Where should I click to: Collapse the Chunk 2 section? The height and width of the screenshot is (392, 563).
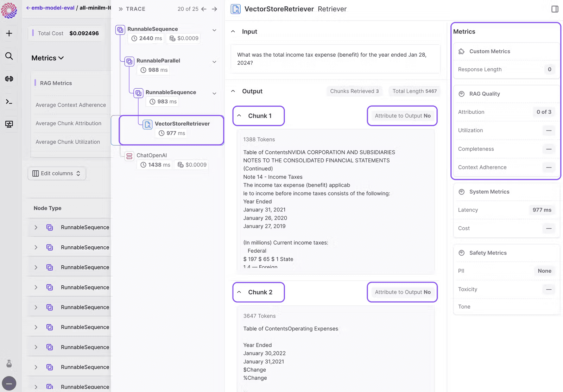click(x=239, y=292)
